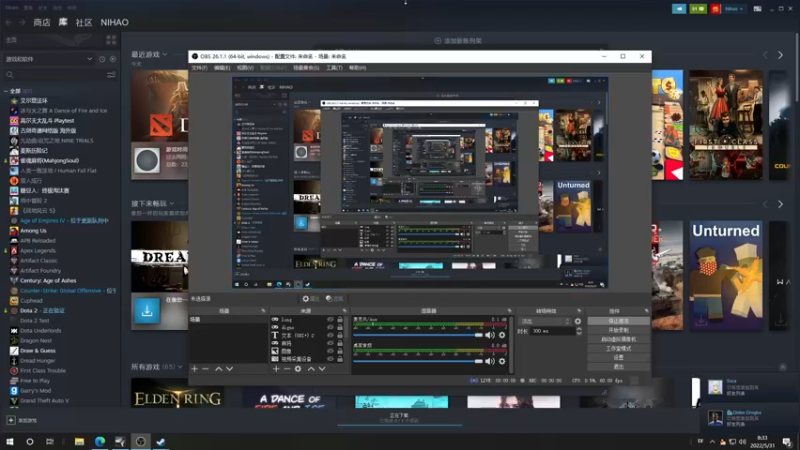Mute the 麦克风/Aux speaker icon in mixer
Screen dimensions: 800x450
pyautogui.click(x=490, y=335)
